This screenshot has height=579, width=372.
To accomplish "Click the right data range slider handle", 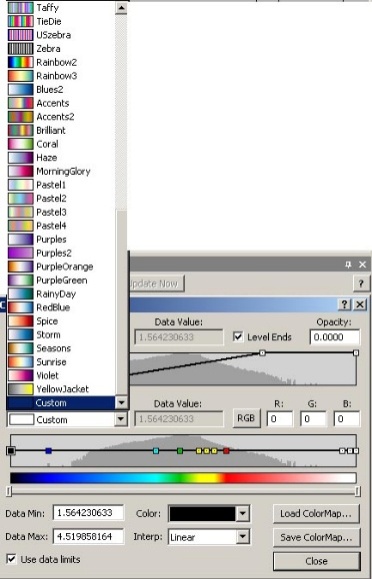I will point(358,491).
